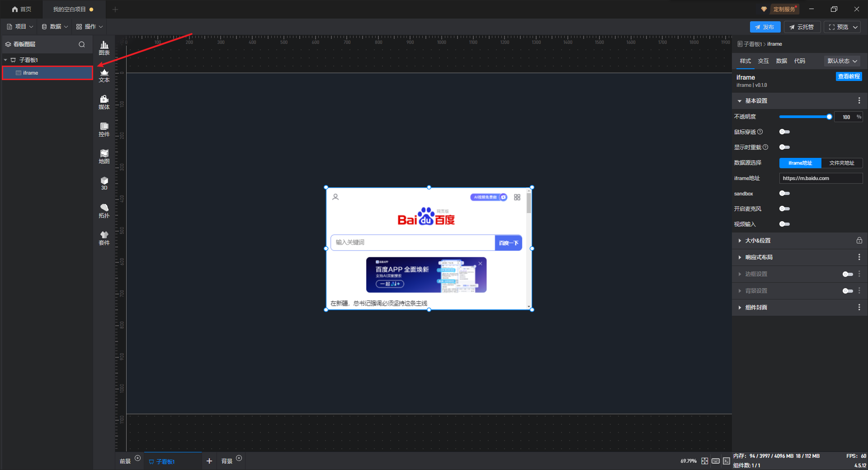Open the 响应式布局 more options menu
The width and height of the screenshot is (868, 470).
859,257
